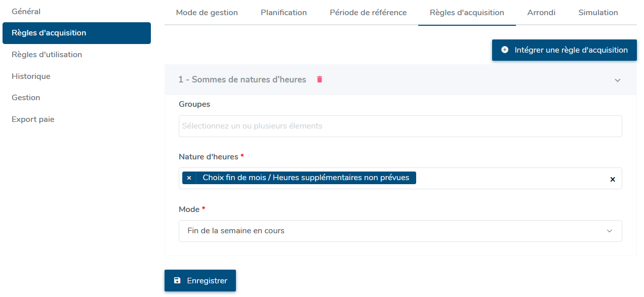Click Intégrer une règle d'acquisition button
644x297 pixels.
click(x=564, y=50)
